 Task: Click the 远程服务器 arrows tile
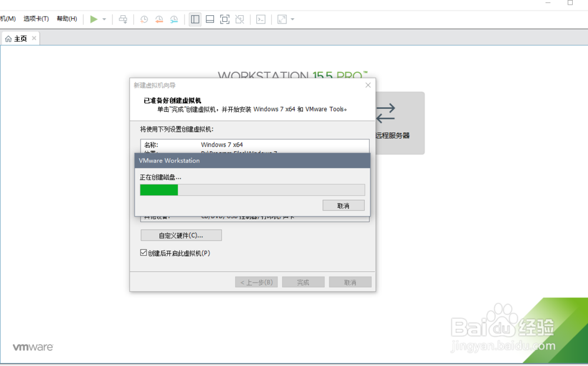(x=400, y=123)
